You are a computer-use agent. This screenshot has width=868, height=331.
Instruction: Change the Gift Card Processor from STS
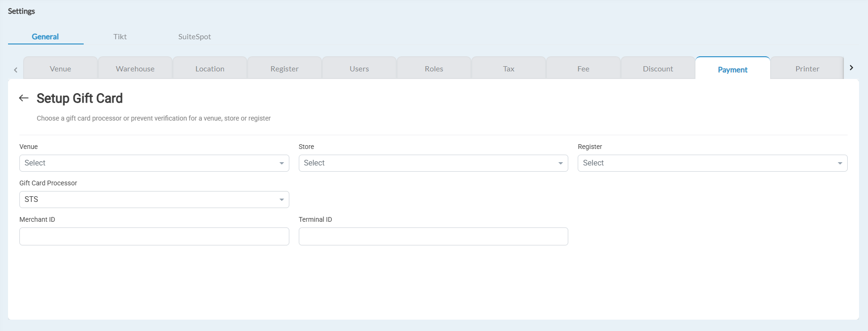(154, 200)
